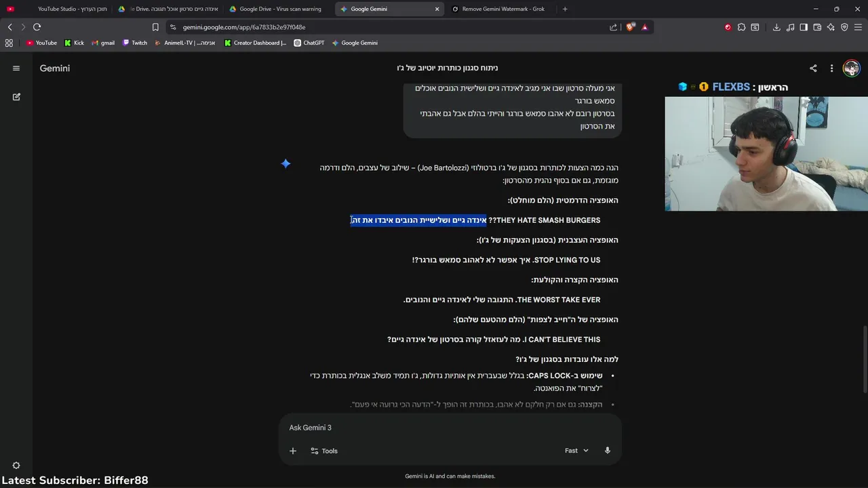This screenshot has height=488, width=868.
Task: Click the blue Gemini spark response icon
Action: coord(285,163)
